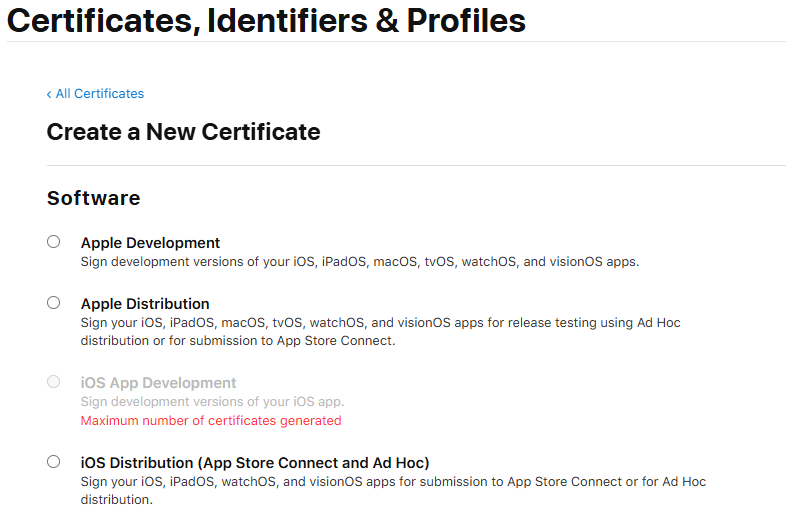Select the iOS Distribution radio button

tap(54, 462)
